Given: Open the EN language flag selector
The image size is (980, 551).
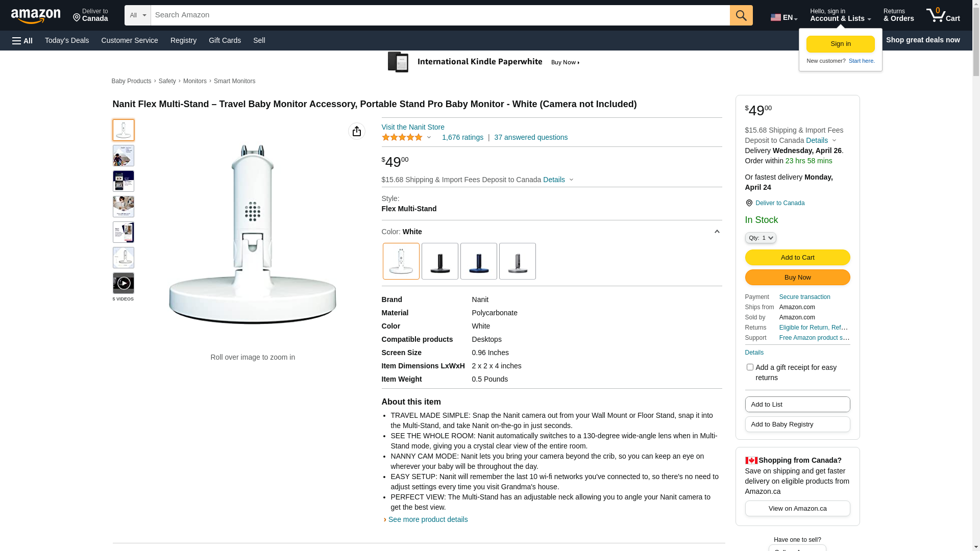Looking at the screenshot, I should tap(783, 17).
